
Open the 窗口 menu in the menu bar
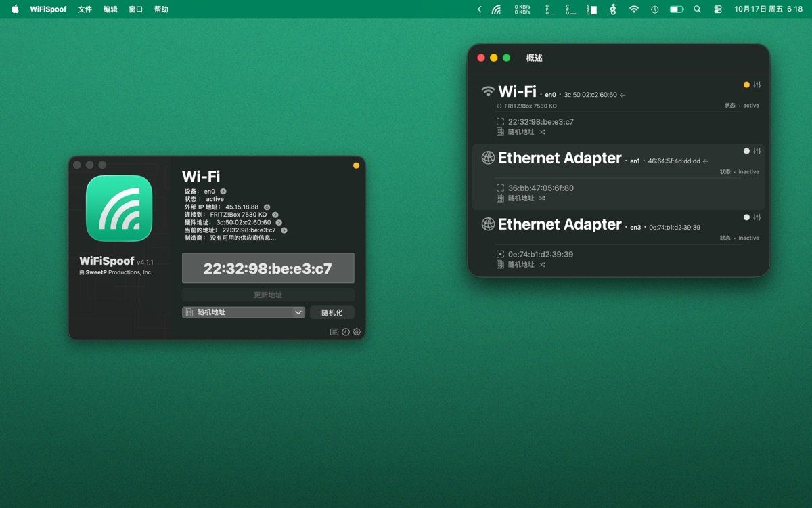pyautogui.click(x=135, y=9)
